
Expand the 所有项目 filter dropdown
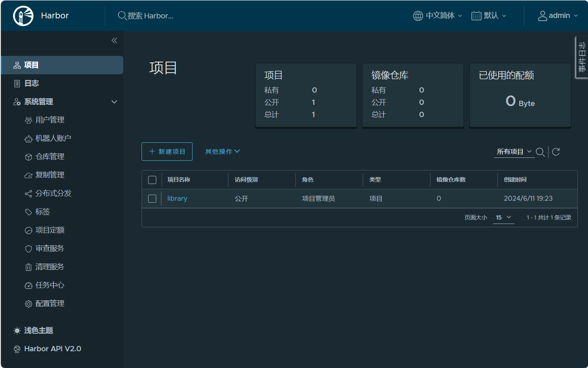[x=514, y=152]
